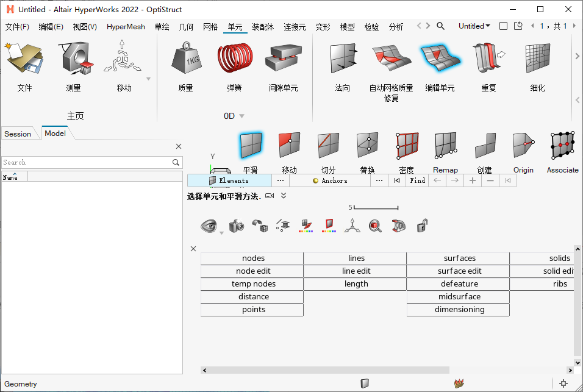Open the midsurface panel button
The width and height of the screenshot is (583, 392).
[x=458, y=297]
